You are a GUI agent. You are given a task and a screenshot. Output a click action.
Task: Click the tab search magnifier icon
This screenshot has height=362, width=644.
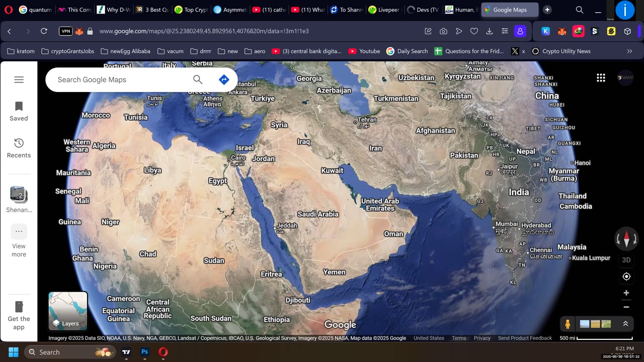click(580, 10)
